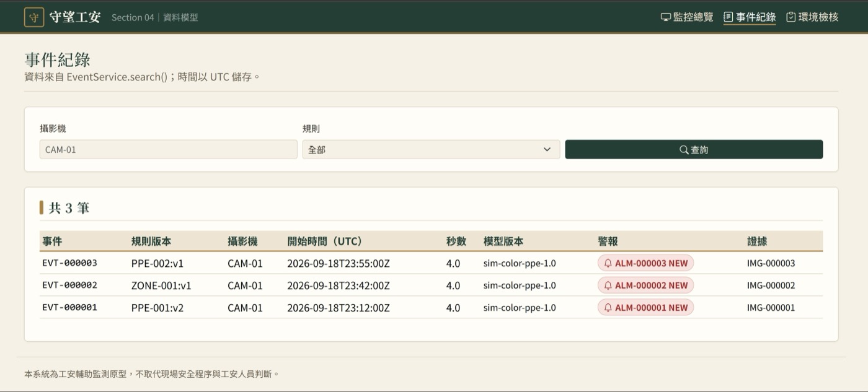The height and width of the screenshot is (392, 868).
Task: Click the clipboard icon beside 環境檢核
Action: [x=791, y=17]
